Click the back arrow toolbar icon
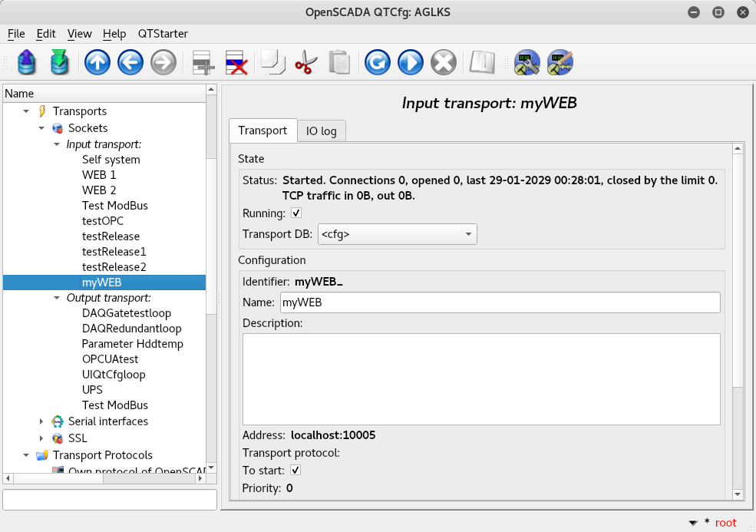 point(130,63)
